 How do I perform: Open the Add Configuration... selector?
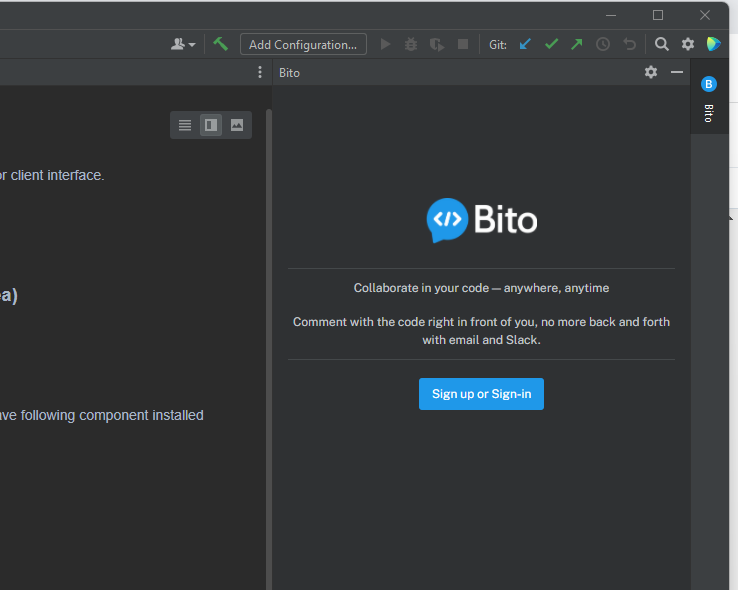(303, 44)
